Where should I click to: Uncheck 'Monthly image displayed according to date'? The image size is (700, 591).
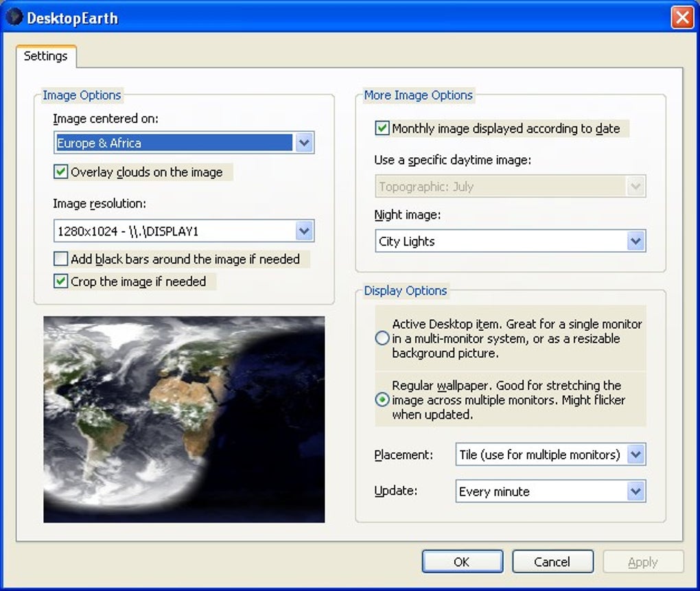(382, 128)
